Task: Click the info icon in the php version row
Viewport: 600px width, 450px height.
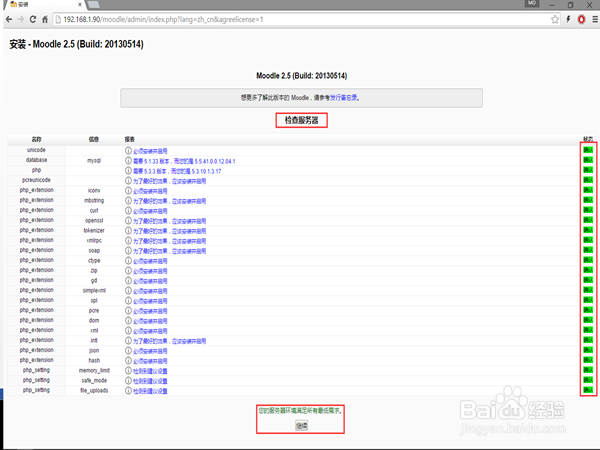Action: click(129, 171)
